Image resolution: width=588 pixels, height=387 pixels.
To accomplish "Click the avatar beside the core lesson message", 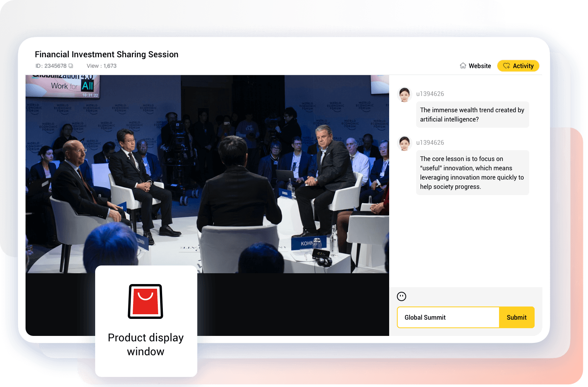I will (x=405, y=143).
